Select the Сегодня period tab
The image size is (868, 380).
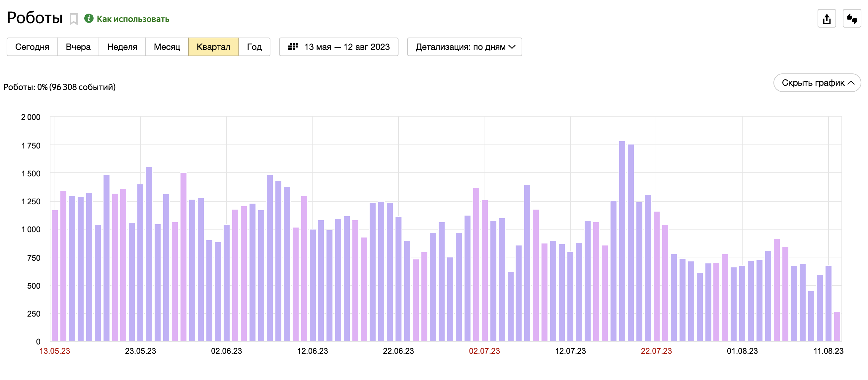pyautogui.click(x=32, y=47)
